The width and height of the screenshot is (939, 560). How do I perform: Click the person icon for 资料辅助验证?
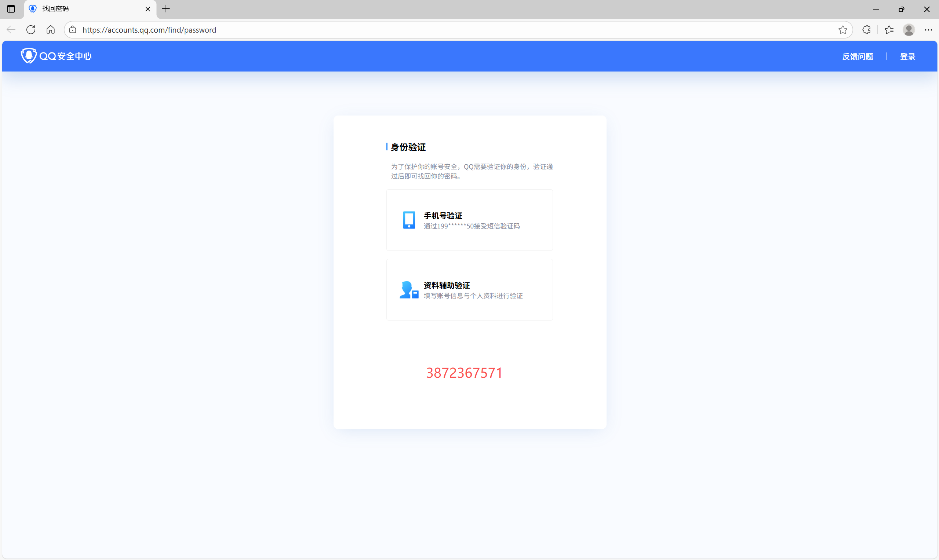pyautogui.click(x=408, y=290)
